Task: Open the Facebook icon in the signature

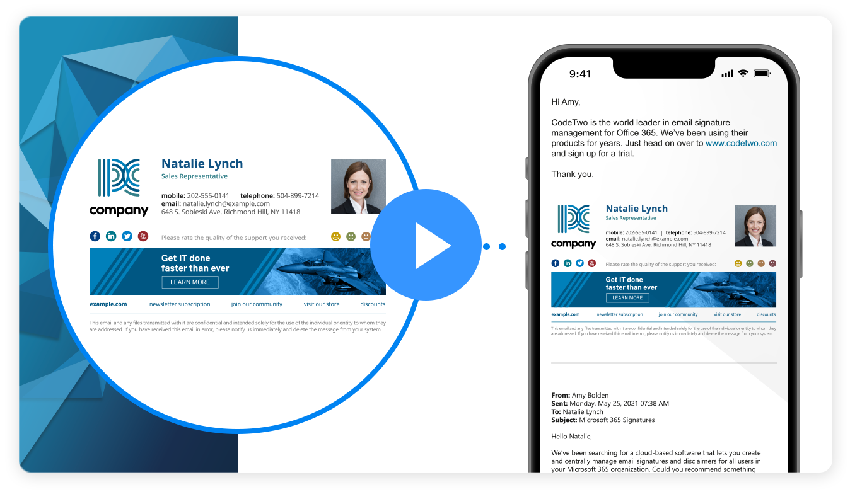Action: (95, 236)
